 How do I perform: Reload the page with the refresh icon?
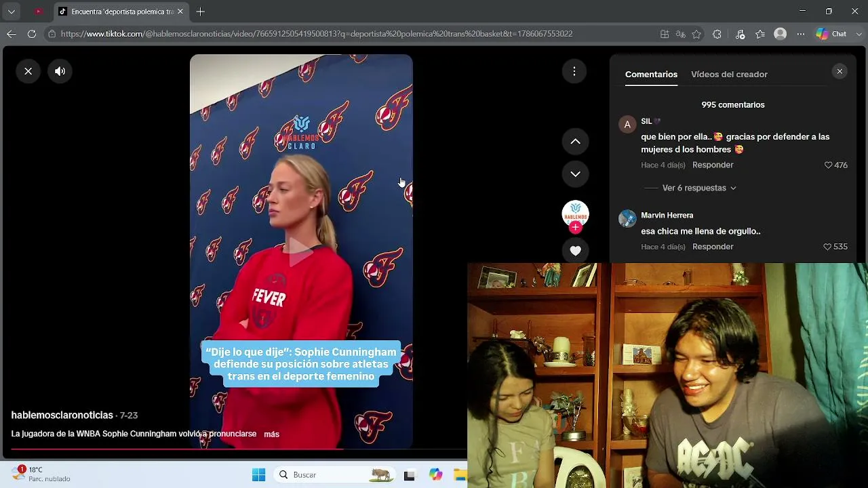coord(32,34)
